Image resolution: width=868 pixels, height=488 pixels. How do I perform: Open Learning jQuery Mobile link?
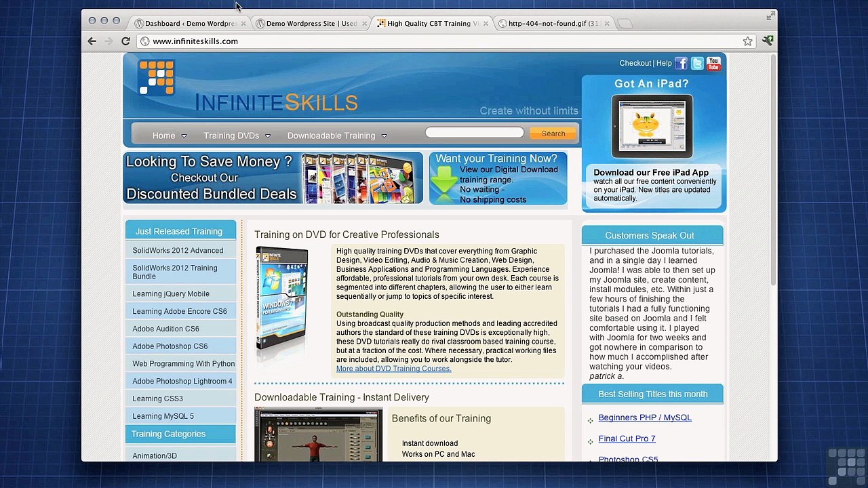(x=171, y=294)
